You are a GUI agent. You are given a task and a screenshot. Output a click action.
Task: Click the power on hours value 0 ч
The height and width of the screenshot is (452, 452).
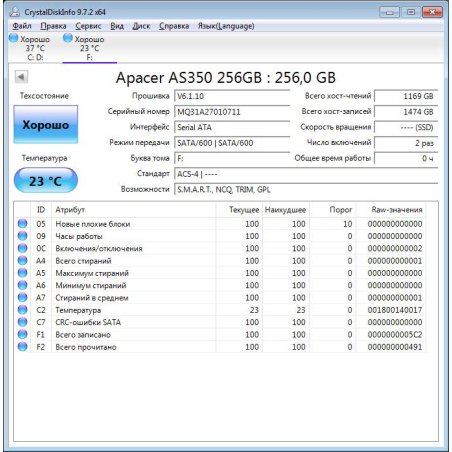tap(406, 158)
